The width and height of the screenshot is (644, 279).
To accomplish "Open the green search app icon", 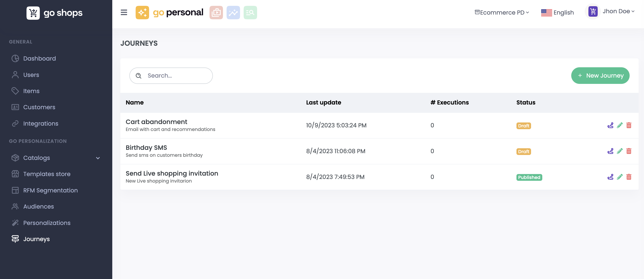I will coord(250,13).
